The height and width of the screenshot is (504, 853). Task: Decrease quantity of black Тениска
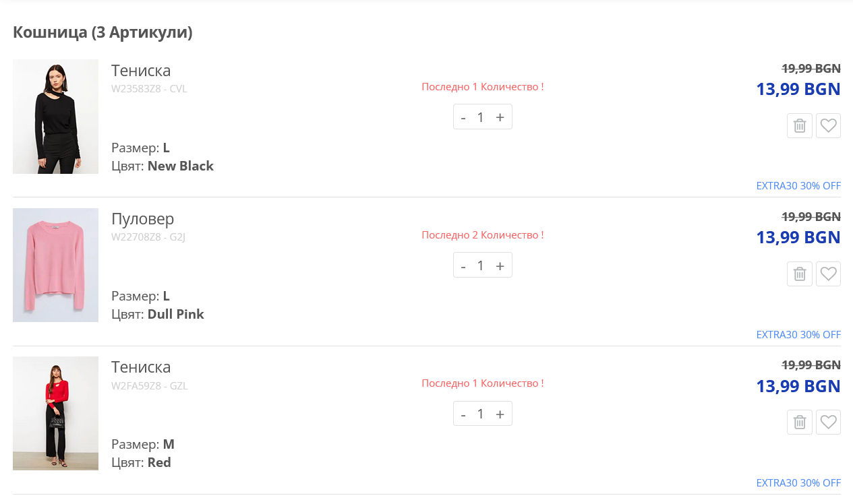click(x=463, y=117)
